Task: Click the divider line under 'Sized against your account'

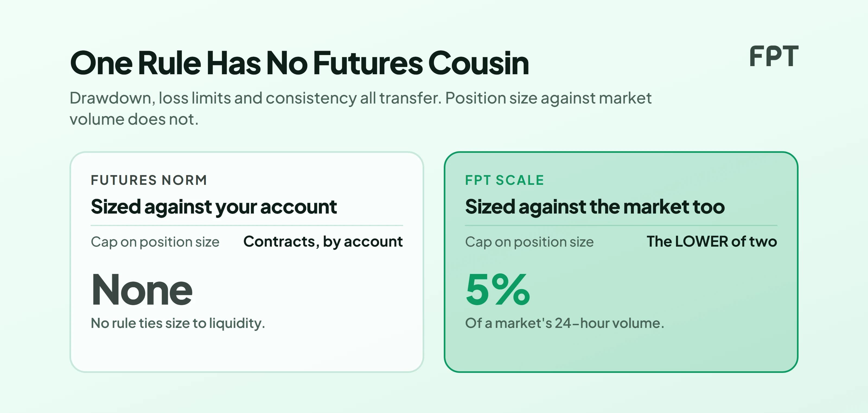Action: (x=247, y=225)
